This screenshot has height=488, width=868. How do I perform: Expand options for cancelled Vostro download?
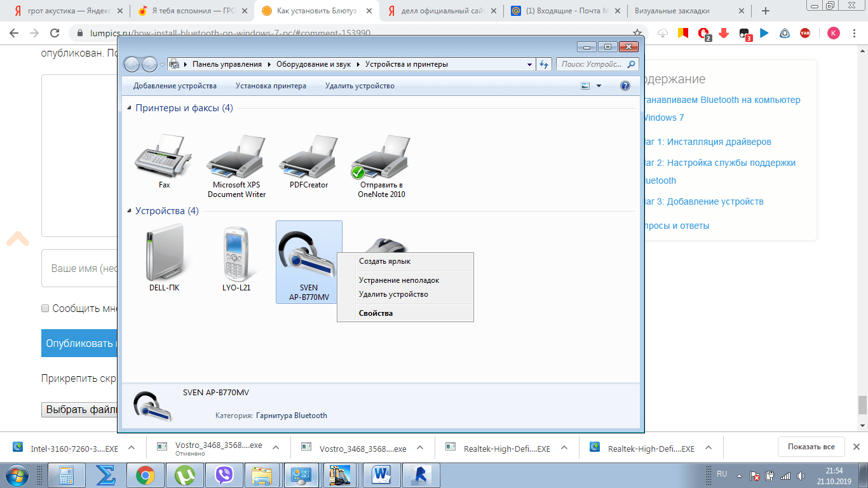pyautogui.click(x=276, y=448)
